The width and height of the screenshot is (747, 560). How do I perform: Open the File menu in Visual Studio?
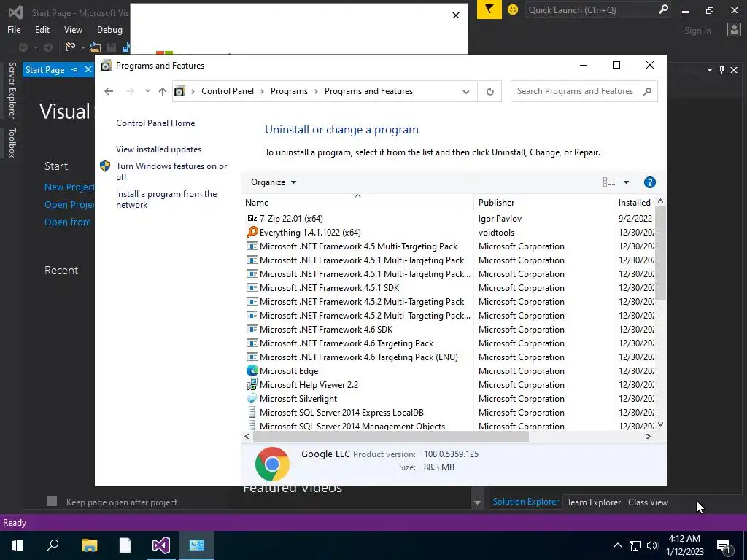(x=14, y=29)
